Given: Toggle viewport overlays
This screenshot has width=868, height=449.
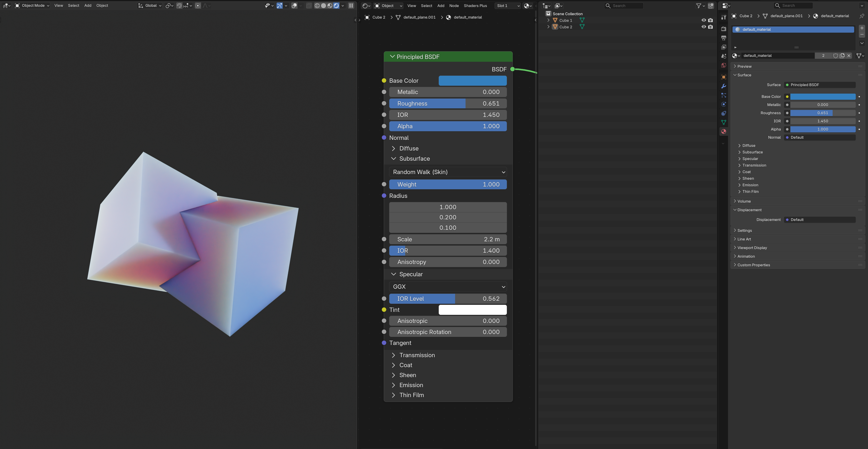Looking at the screenshot, I should (294, 6).
